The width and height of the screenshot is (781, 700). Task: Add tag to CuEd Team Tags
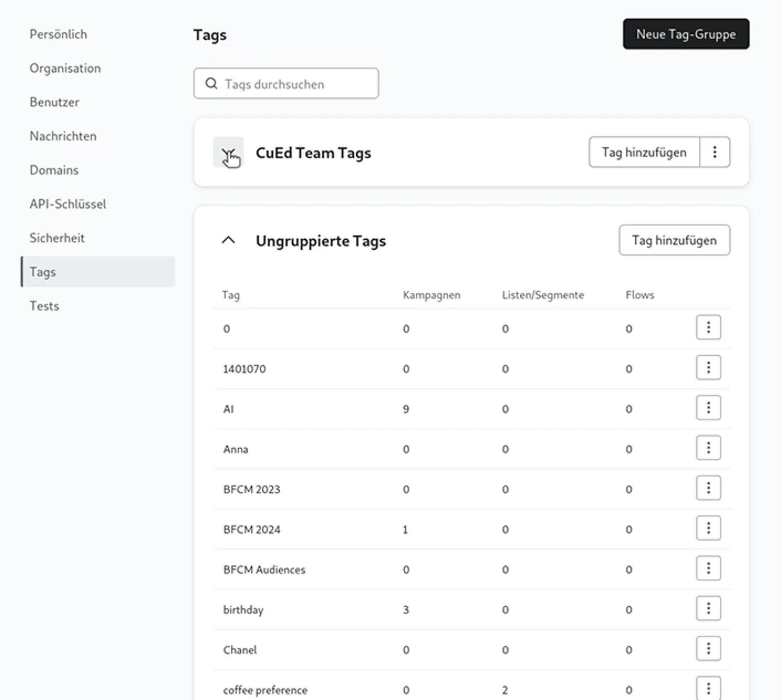tap(644, 152)
